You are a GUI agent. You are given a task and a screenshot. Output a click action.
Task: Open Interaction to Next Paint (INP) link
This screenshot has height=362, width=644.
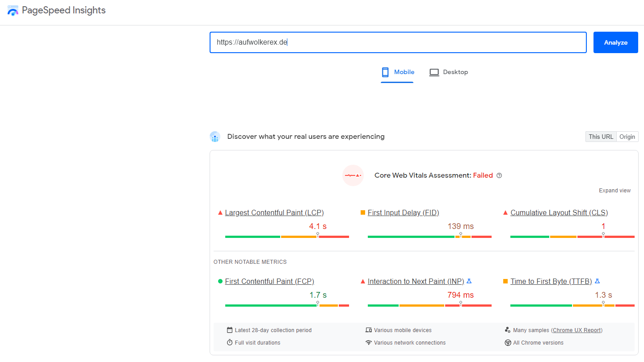(x=416, y=281)
